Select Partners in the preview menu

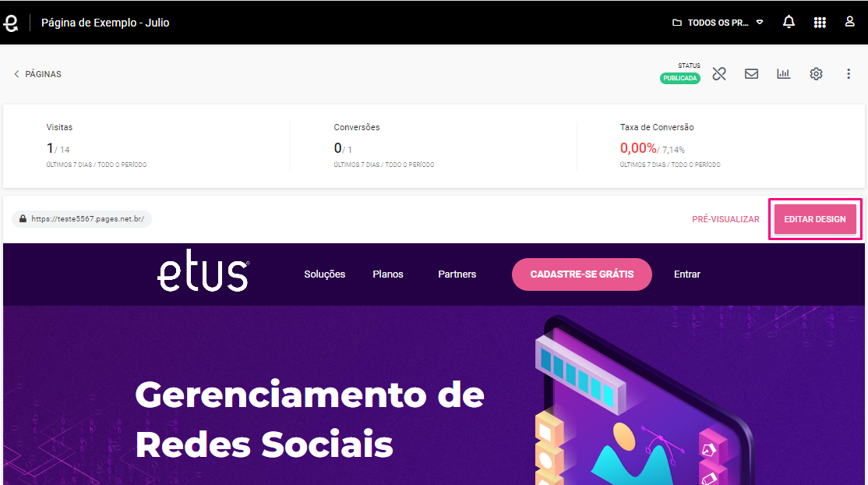point(457,274)
